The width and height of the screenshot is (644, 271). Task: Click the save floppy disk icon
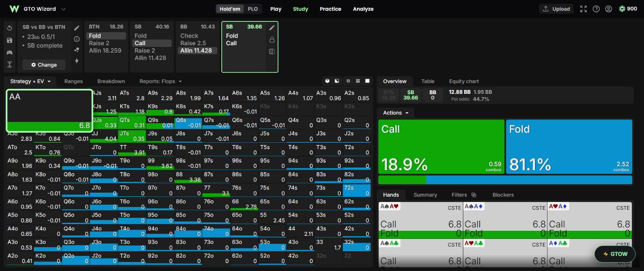(10, 40)
